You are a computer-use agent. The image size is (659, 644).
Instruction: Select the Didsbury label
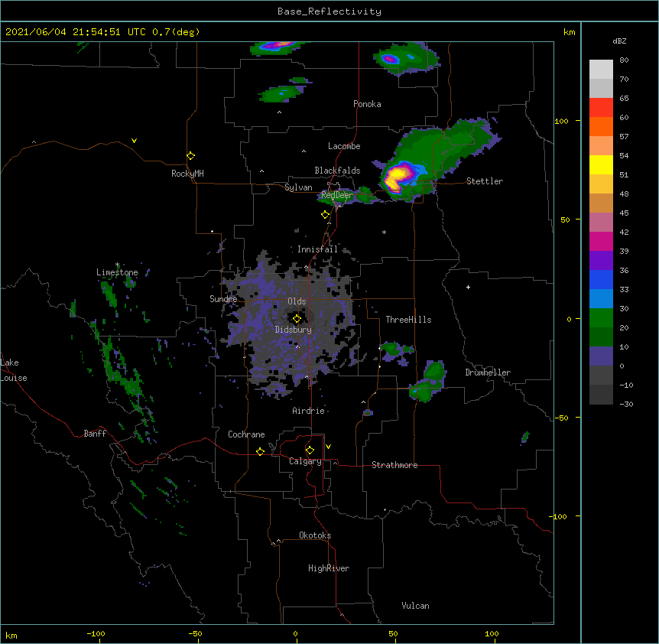pyautogui.click(x=294, y=330)
